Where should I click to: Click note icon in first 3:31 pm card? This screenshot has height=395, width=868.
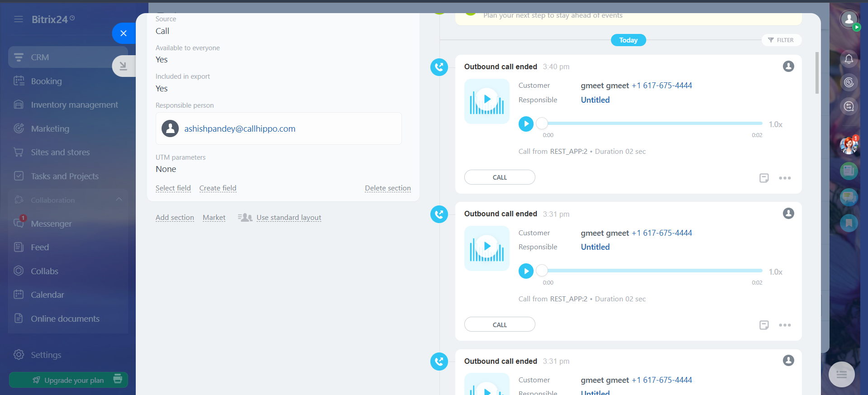[x=764, y=325]
